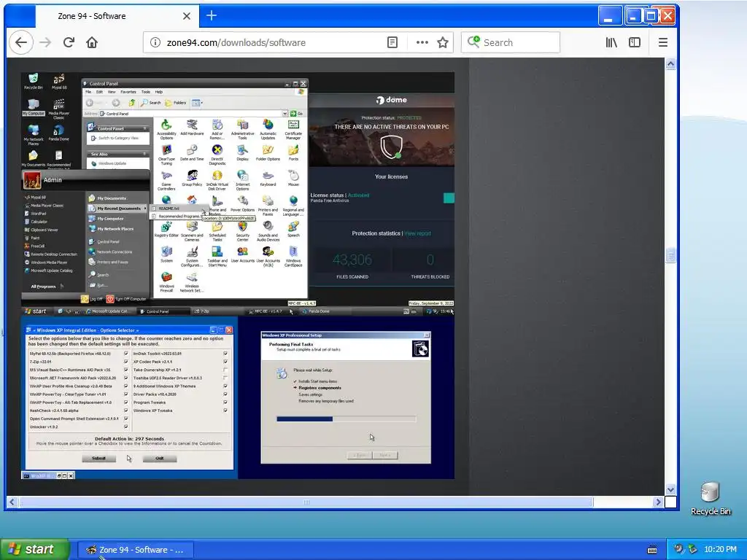This screenshot has width=747, height=560.
Task: Go back using the browser back arrow
Action: click(x=21, y=42)
